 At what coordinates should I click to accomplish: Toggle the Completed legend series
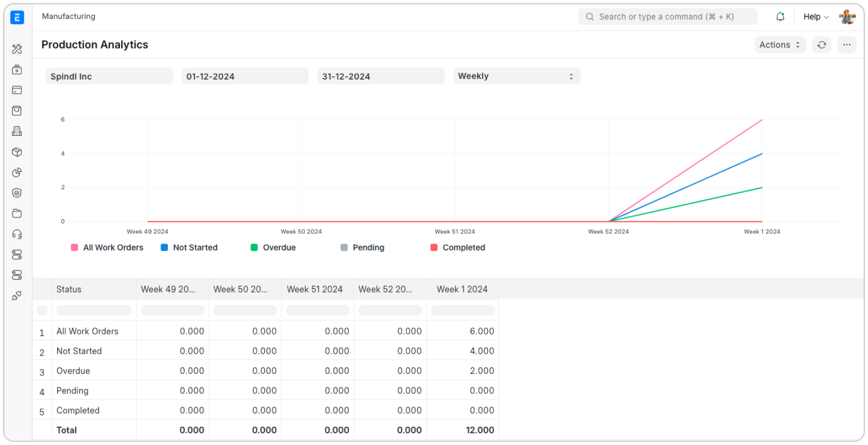pos(458,248)
